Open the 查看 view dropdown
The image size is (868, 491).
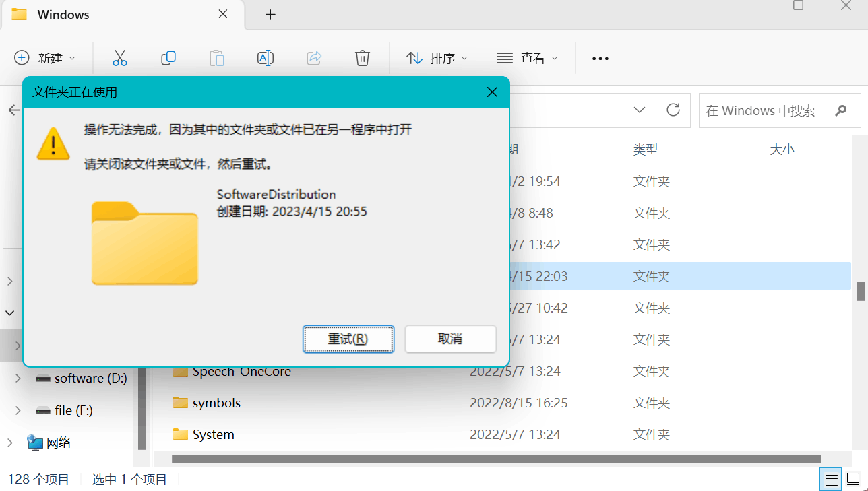click(527, 58)
